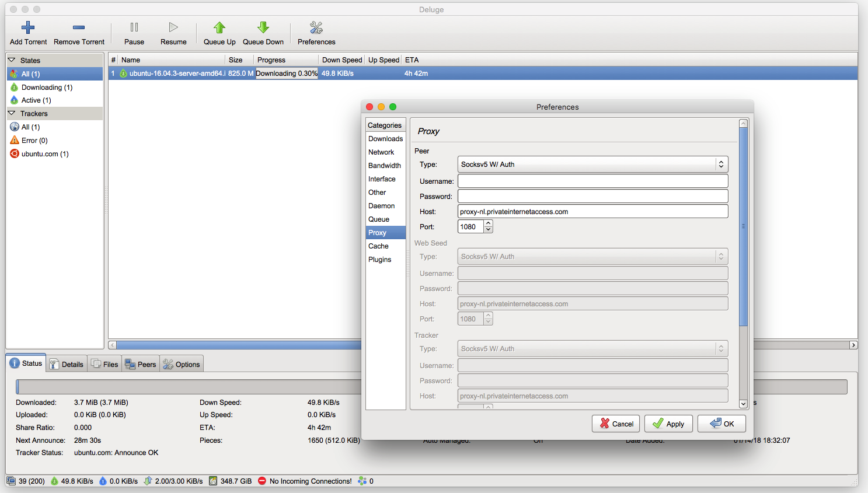Select the Bandwidth preferences category
Viewport: 868px width, 493px height.
386,166
